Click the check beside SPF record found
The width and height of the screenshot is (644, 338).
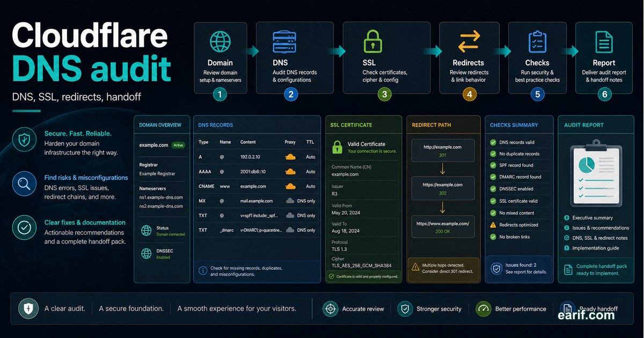tap(493, 166)
